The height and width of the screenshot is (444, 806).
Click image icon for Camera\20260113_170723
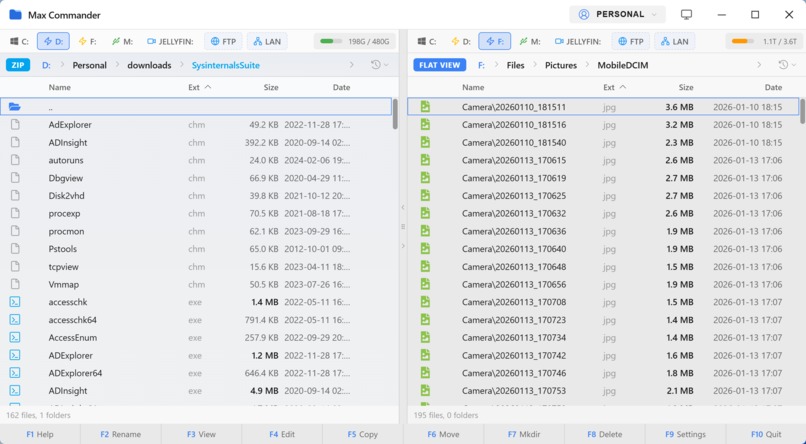pos(425,320)
